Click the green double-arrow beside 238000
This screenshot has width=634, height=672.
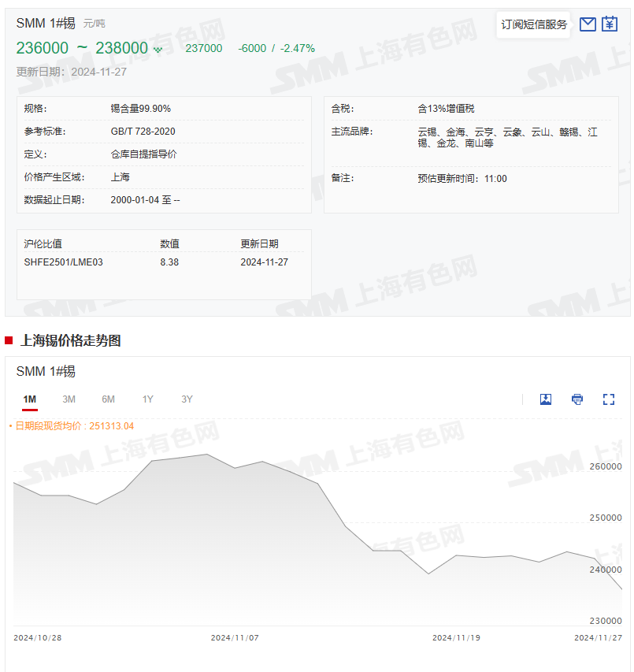158,48
